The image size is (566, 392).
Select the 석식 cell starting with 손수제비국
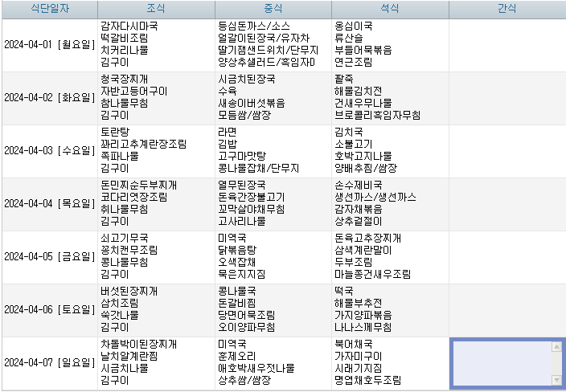coord(389,204)
